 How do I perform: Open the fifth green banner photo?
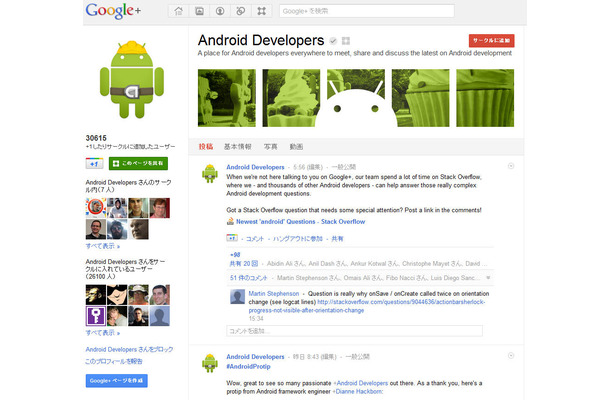pos(485,98)
